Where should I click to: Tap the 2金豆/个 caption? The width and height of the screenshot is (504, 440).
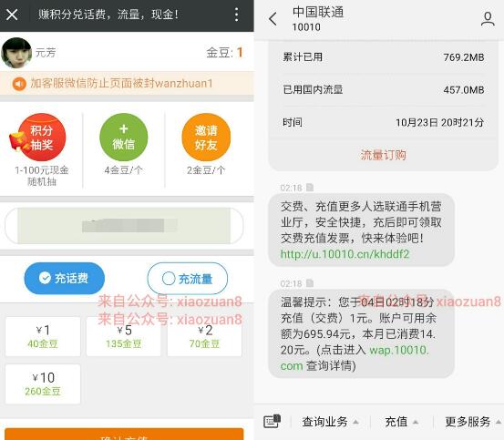pyautogui.click(x=206, y=170)
